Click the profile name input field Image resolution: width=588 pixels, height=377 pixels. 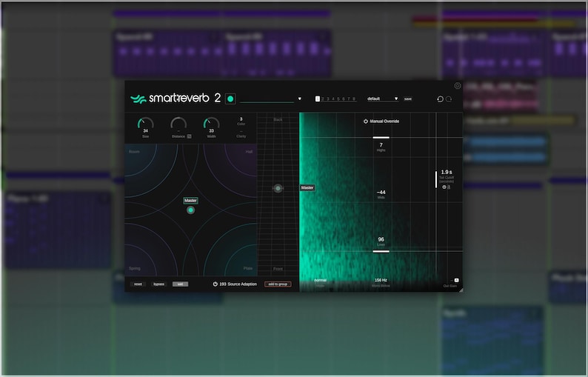coord(267,99)
